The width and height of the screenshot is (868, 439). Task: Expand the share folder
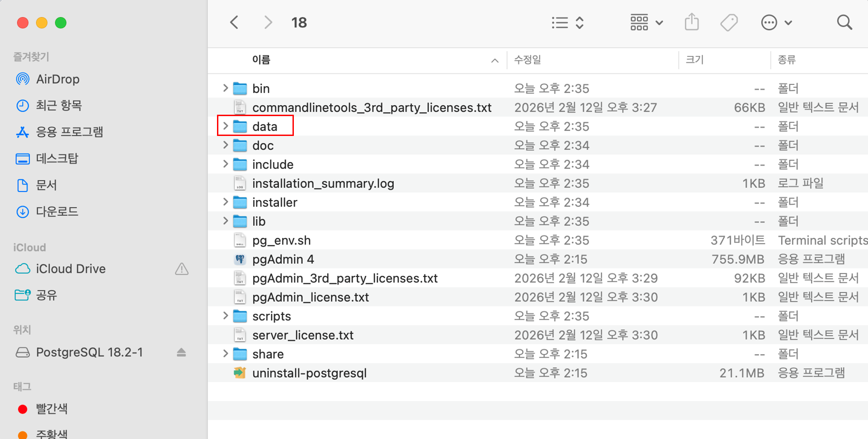pos(225,354)
